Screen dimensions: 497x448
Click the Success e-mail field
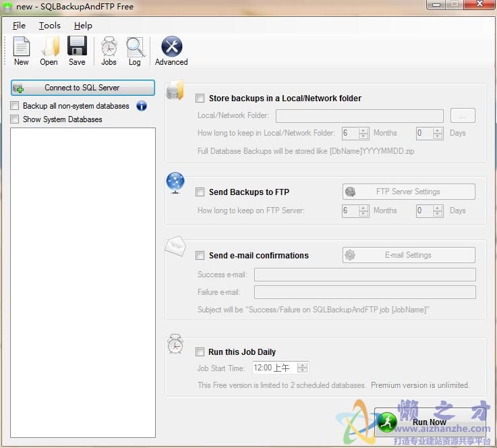click(x=365, y=275)
